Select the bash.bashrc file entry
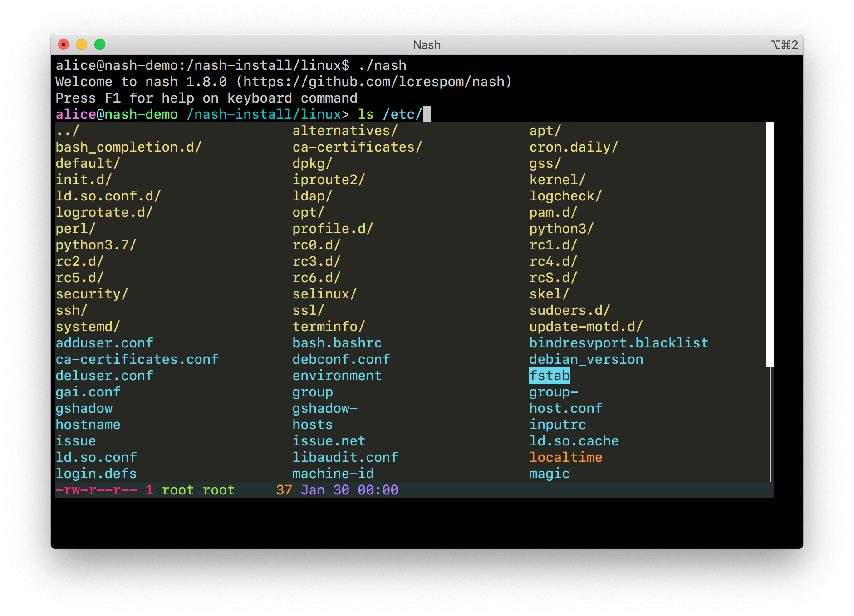854x616 pixels. (337, 343)
